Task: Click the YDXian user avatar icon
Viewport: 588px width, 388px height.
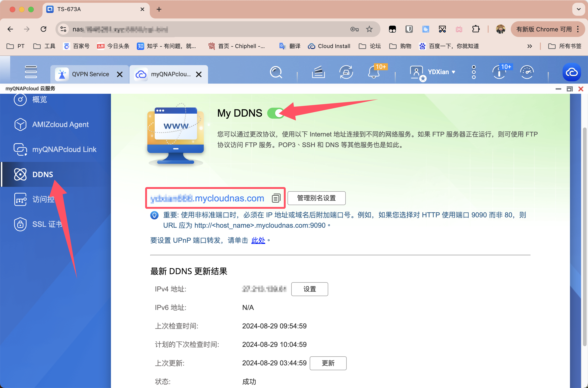Action: pos(417,73)
